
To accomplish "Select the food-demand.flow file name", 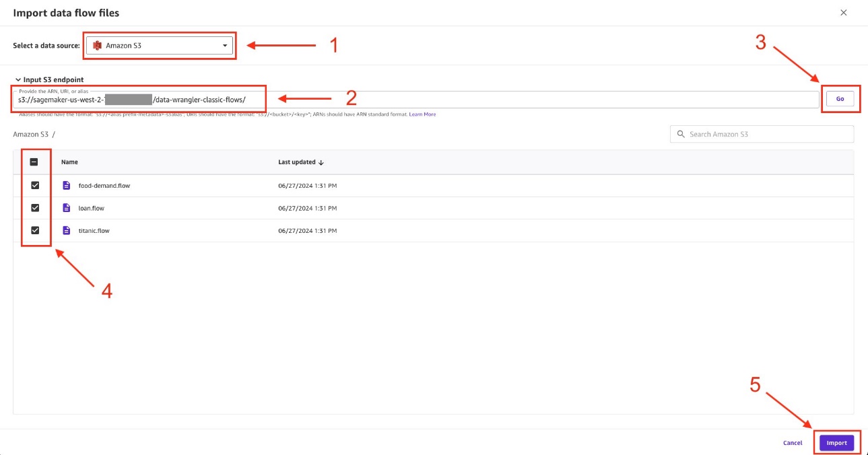I will tap(104, 186).
